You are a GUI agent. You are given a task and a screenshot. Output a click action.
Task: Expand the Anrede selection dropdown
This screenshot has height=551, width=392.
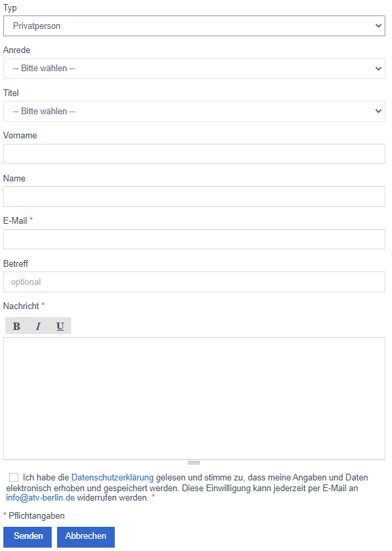click(194, 68)
